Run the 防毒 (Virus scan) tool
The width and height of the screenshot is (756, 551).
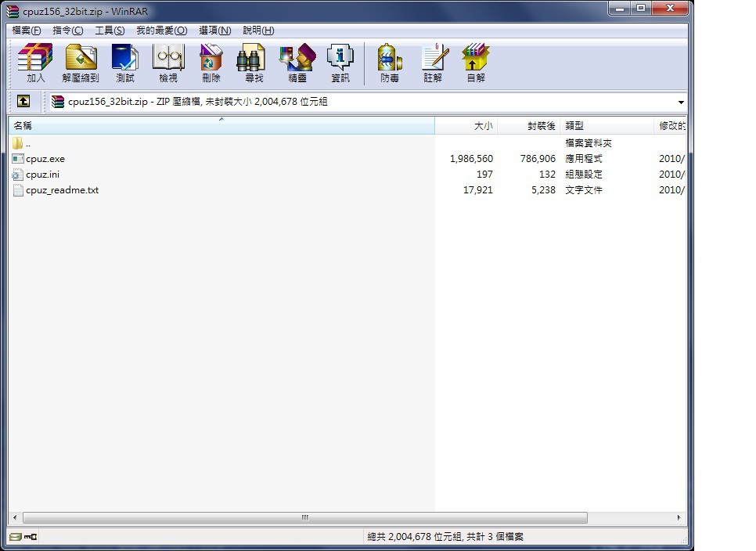point(390,63)
